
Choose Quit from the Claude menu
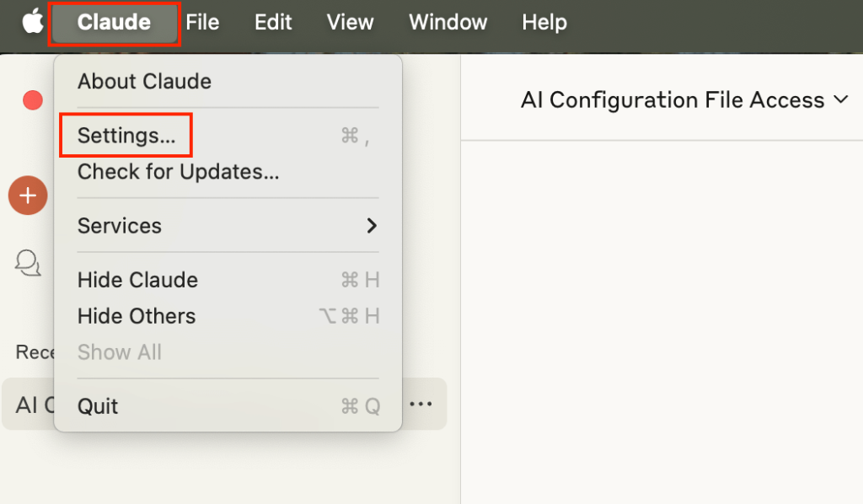click(228, 406)
